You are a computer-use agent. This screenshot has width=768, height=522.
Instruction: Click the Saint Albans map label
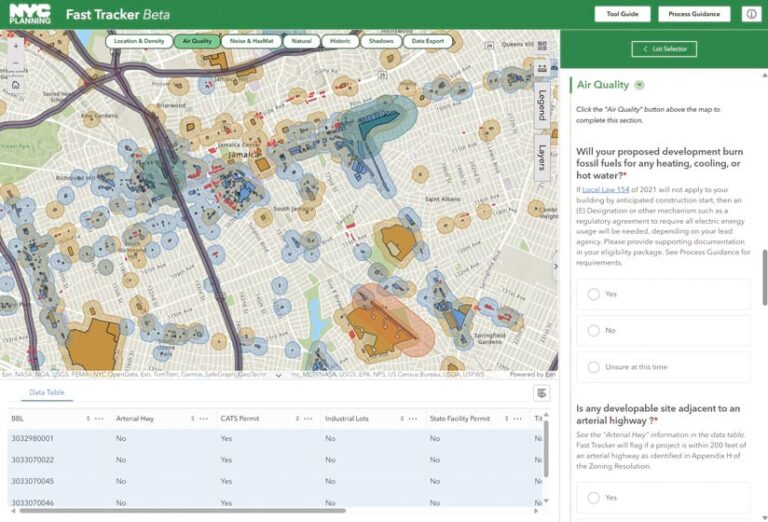(442, 199)
